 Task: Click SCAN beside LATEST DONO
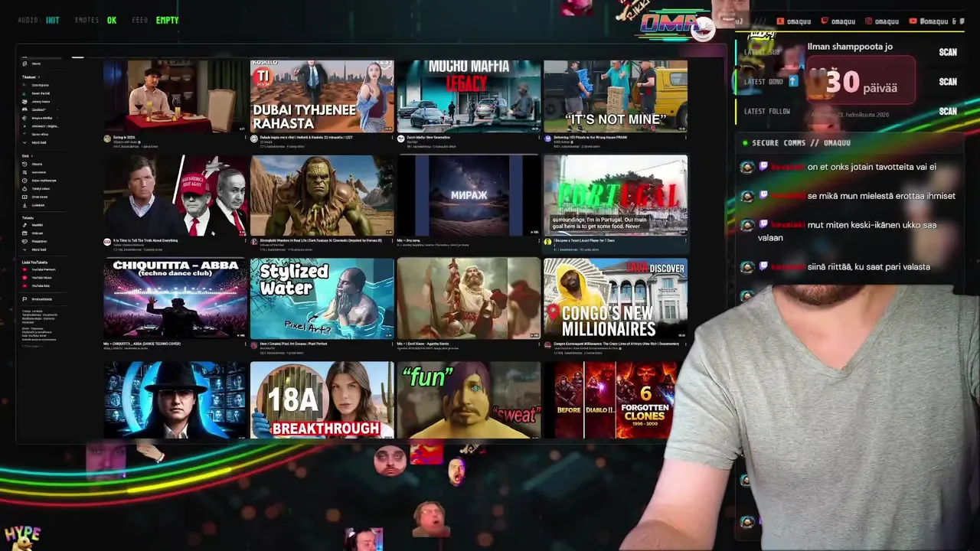948,81
